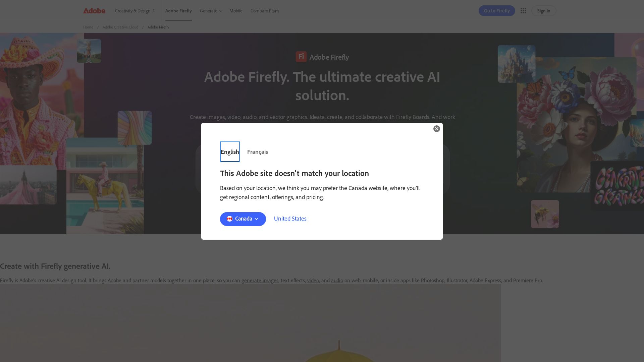644x362 pixels.
Task: Click the bee on flower thumbnail
Action: tap(545, 214)
